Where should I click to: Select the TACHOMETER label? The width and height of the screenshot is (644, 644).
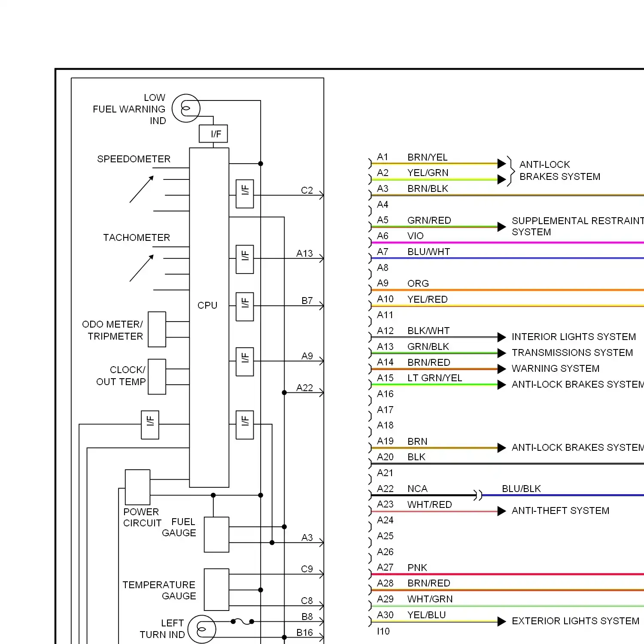[137, 238]
